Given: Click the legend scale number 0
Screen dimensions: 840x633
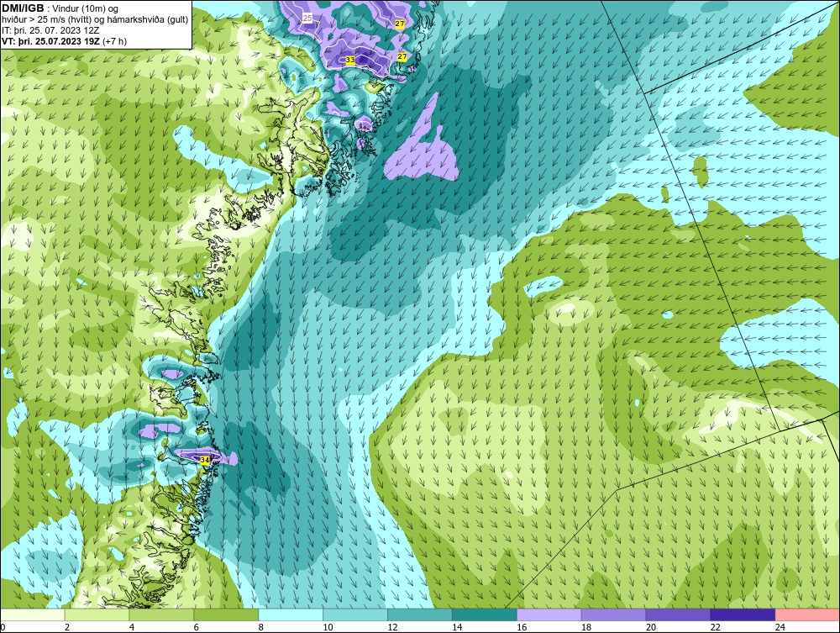Looking at the screenshot, I should tap(3, 627).
